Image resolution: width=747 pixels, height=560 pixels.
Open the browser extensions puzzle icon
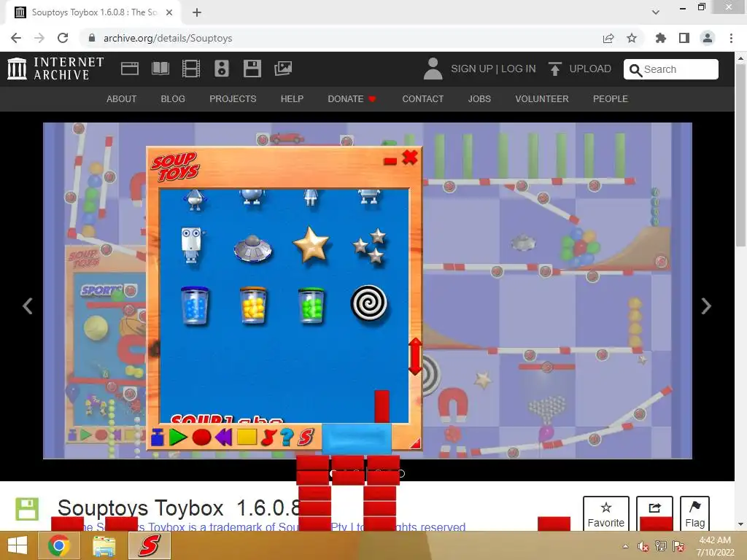[661, 38]
